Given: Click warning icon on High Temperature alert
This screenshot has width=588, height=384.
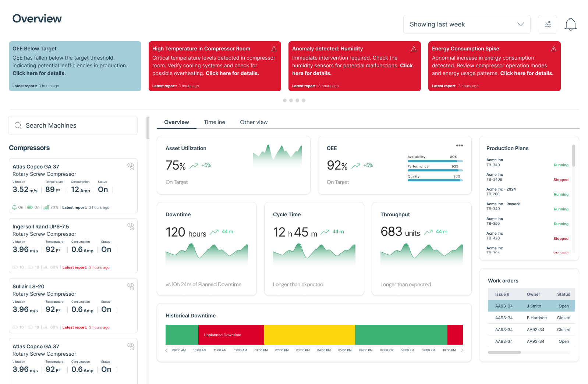Looking at the screenshot, I should [x=274, y=49].
